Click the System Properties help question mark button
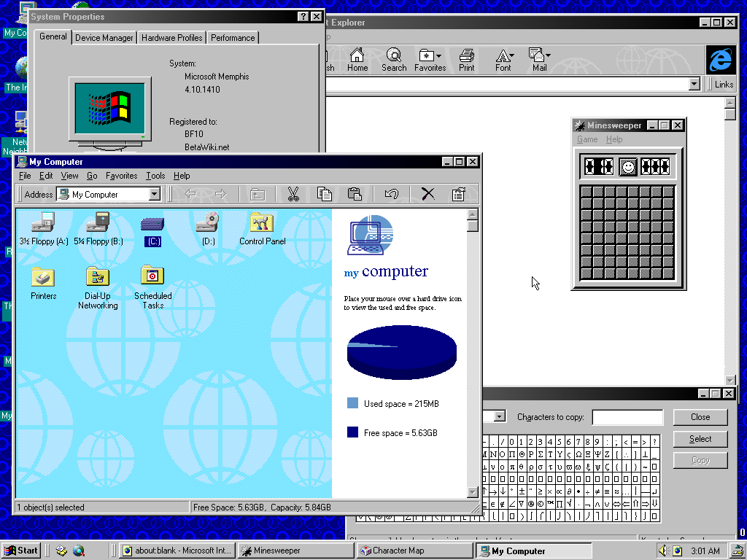This screenshot has width=747, height=560. coord(303,17)
